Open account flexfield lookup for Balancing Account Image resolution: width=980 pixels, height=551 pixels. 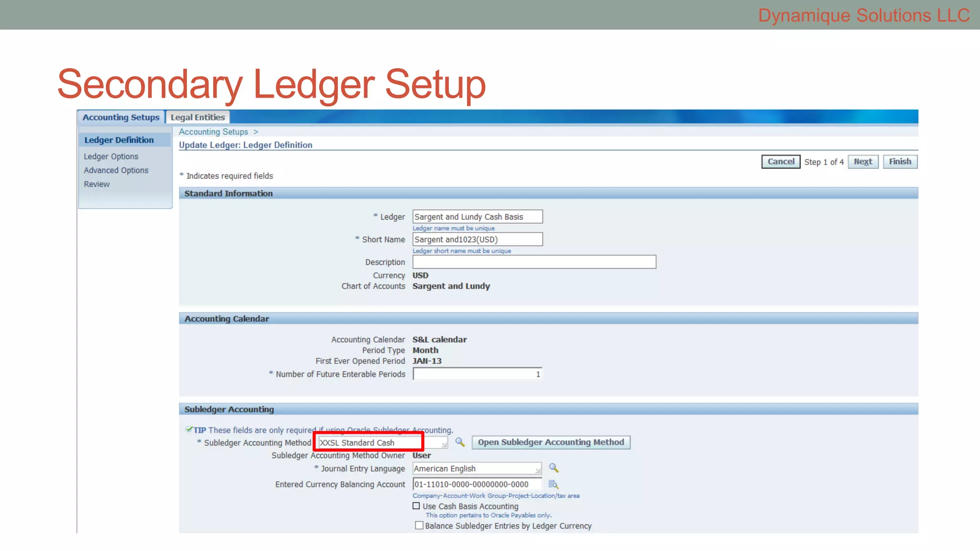[553, 484]
